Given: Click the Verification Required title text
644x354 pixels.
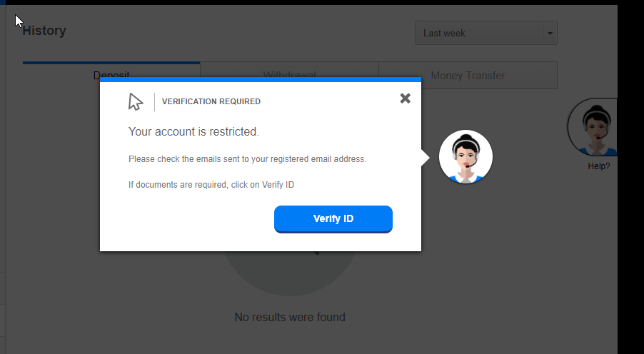Looking at the screenshot, I should point(211,101).
